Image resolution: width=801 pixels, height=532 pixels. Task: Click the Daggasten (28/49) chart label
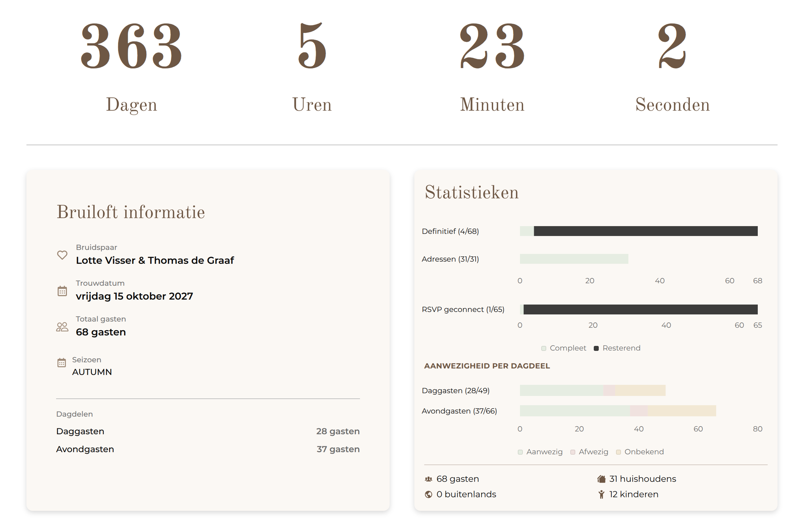click(456, 391)
